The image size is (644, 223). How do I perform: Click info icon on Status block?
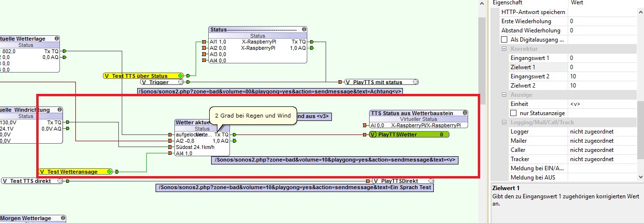(303, 30)
